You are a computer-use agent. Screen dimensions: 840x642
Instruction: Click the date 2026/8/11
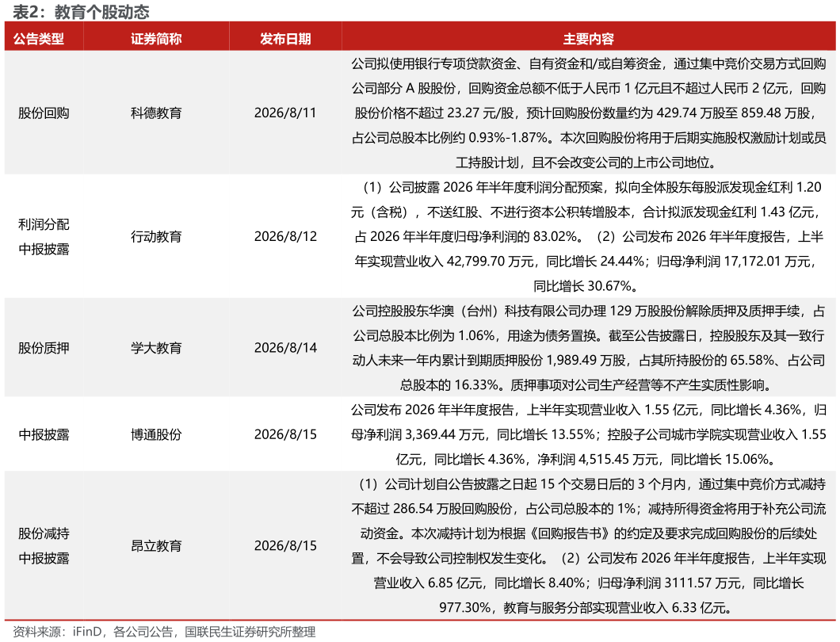tap(285, 113)
